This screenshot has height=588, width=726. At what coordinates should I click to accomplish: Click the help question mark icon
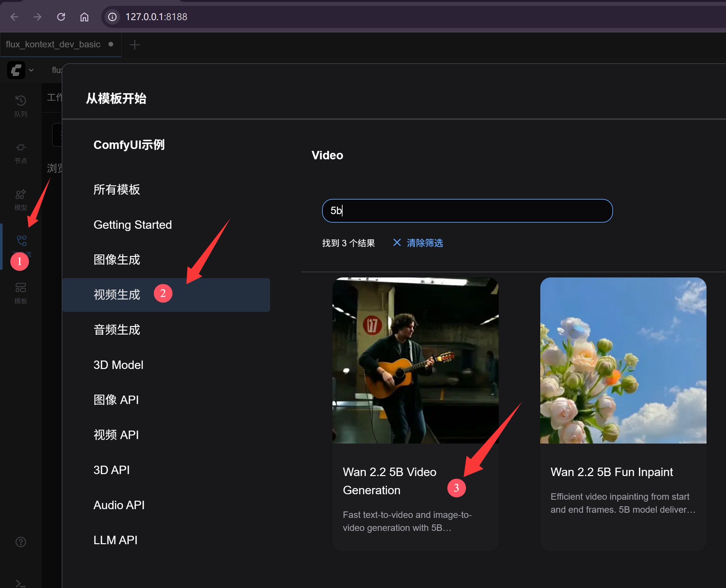tap(21, 542)
